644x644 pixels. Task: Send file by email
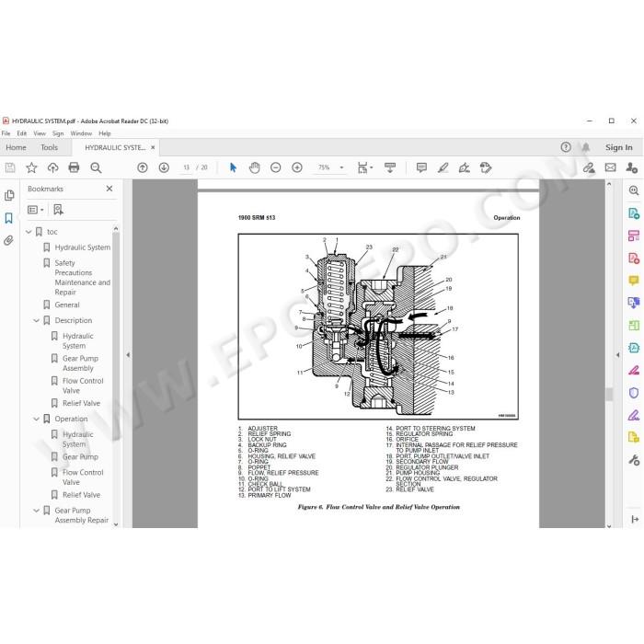[x=610, y=167]
